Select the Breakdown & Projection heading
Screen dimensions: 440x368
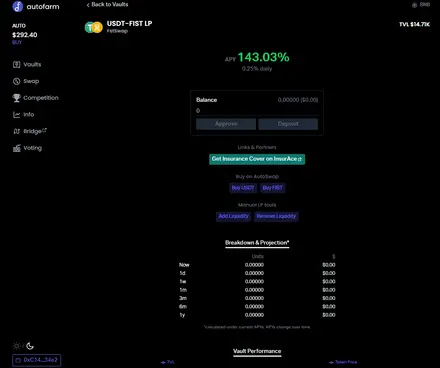pos(257,243)
